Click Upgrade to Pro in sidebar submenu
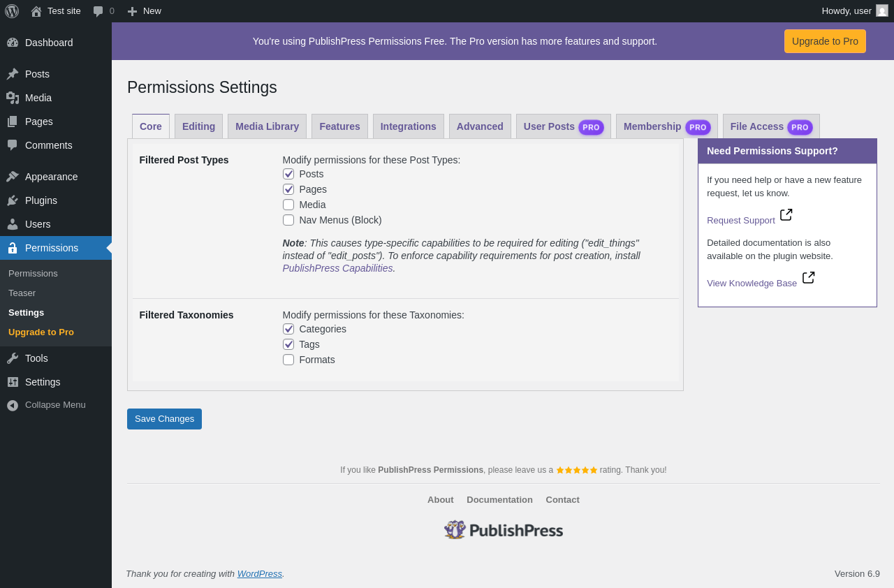 [x=41, y=332]
